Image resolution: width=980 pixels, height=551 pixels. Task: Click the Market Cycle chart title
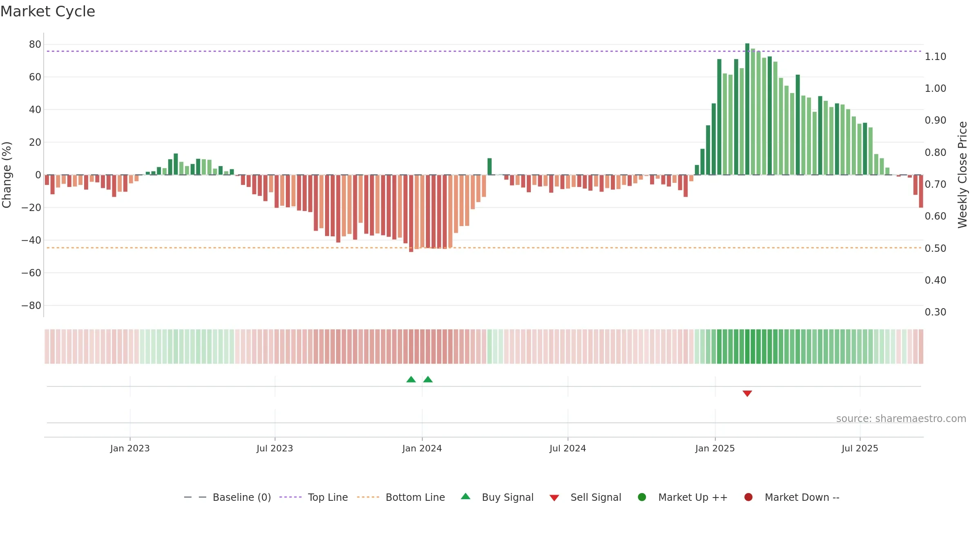(48, 11)
